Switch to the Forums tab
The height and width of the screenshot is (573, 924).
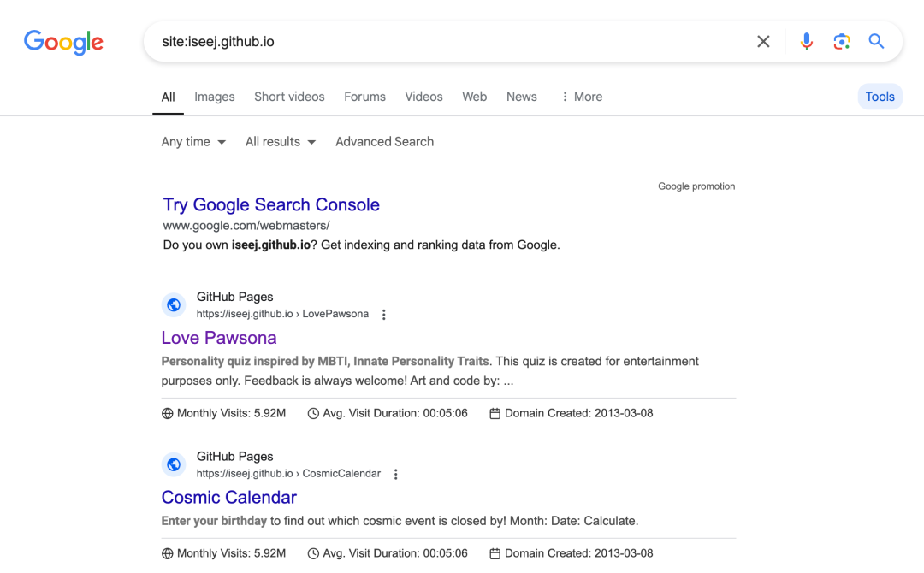tap(364, 97)
